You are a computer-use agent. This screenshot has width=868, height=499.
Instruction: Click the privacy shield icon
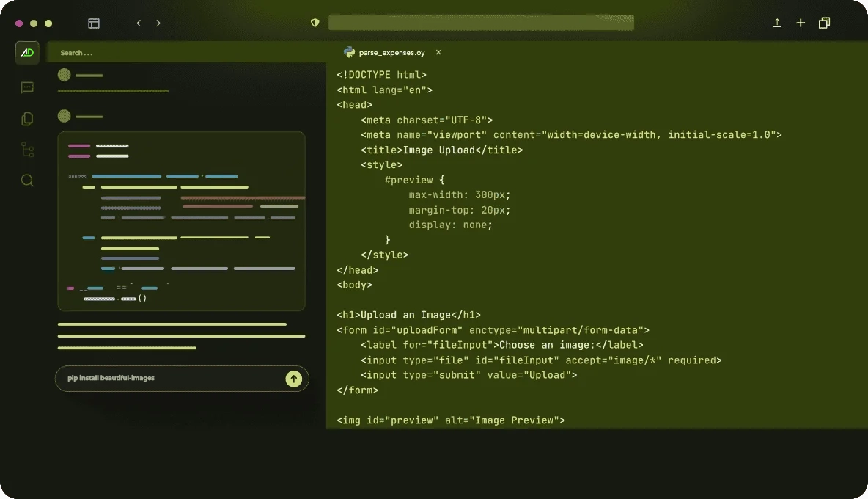(x=315, y=23)
